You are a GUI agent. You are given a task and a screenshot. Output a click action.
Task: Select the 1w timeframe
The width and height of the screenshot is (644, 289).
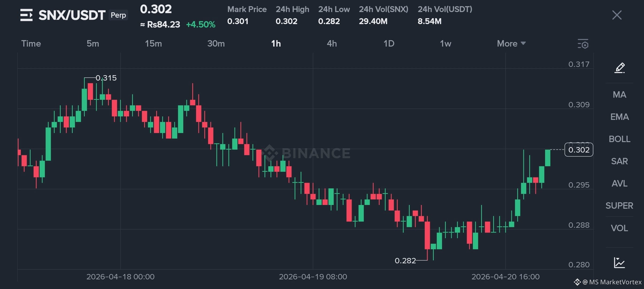[x=446, y=43]
